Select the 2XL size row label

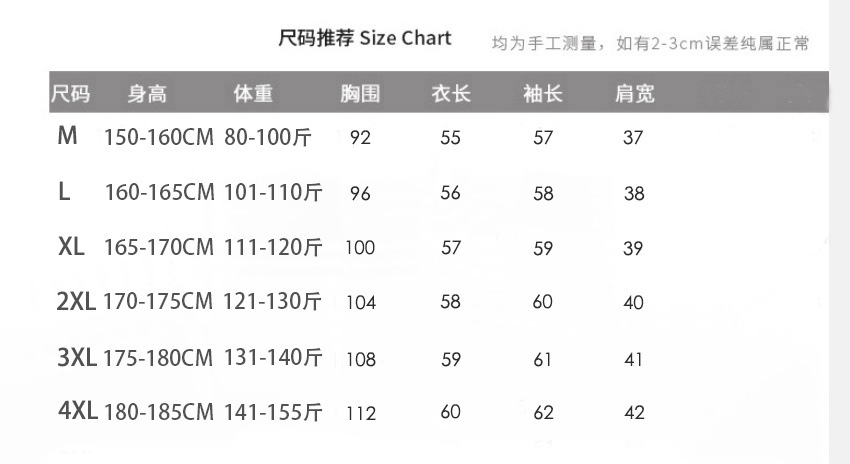point(76,301)
